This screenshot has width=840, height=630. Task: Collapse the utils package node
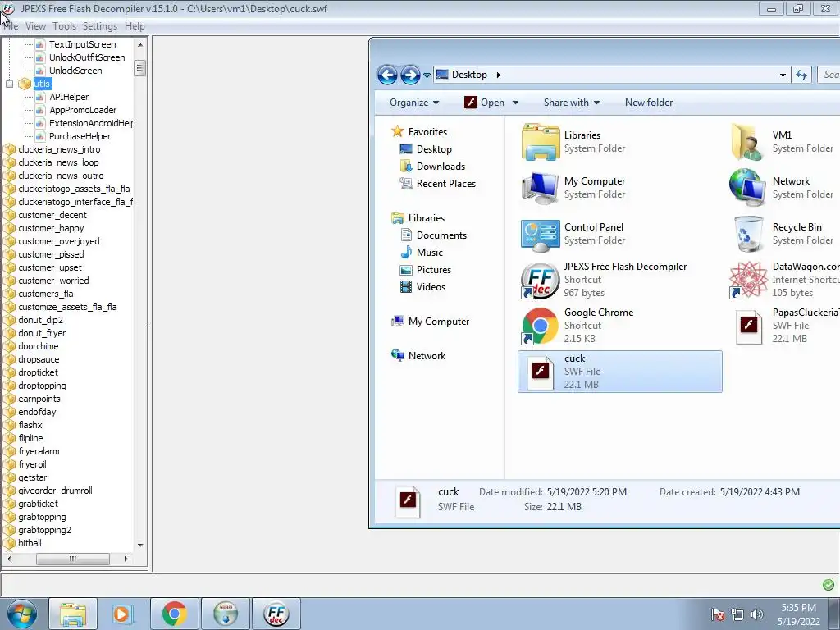[x=9, y=84]
